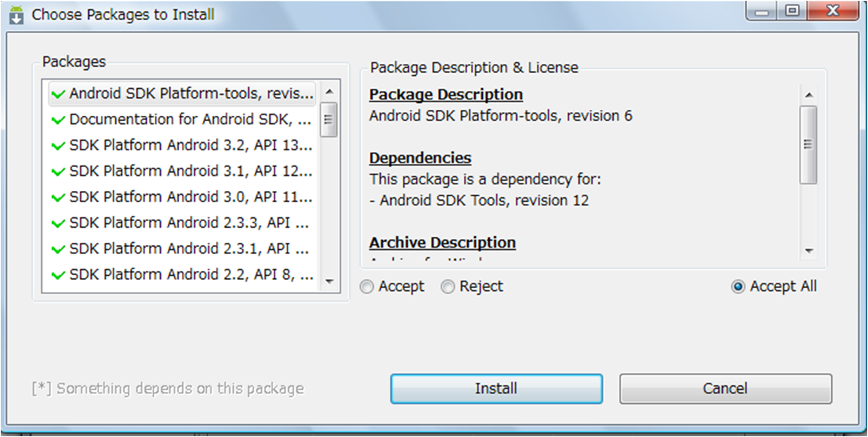Click green checkmark beside SDK Platform Android 3.2
Image resolution: width=868 pixels, height=437 pixels.
pyautogui.click(x=59, y=146)
